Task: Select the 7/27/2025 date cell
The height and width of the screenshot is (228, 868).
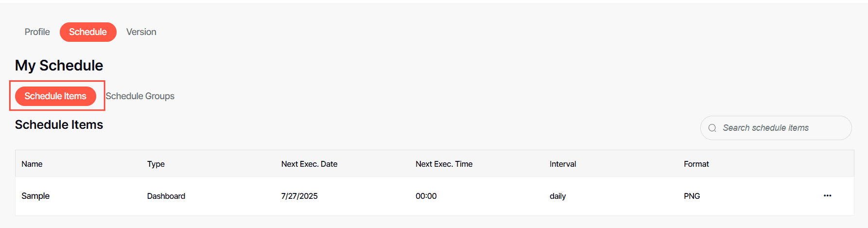Action: 299,196
